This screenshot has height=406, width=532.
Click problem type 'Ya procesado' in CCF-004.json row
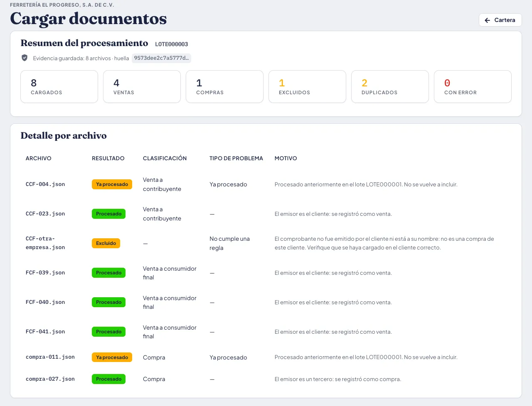[228, 184]
